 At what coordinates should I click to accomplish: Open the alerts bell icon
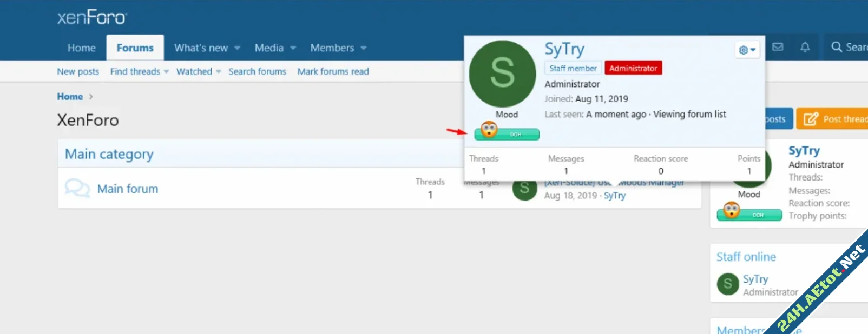805,48
